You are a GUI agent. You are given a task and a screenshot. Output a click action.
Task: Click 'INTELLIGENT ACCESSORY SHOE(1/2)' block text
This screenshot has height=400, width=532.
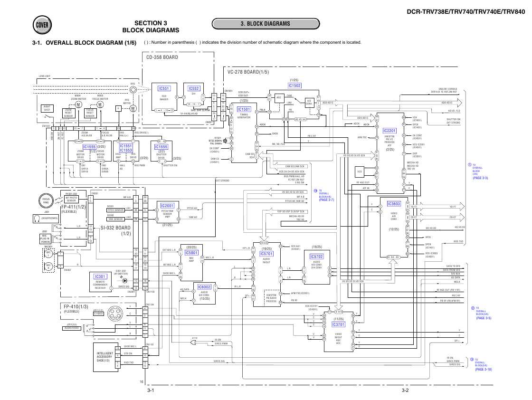(x=104, y=357)
